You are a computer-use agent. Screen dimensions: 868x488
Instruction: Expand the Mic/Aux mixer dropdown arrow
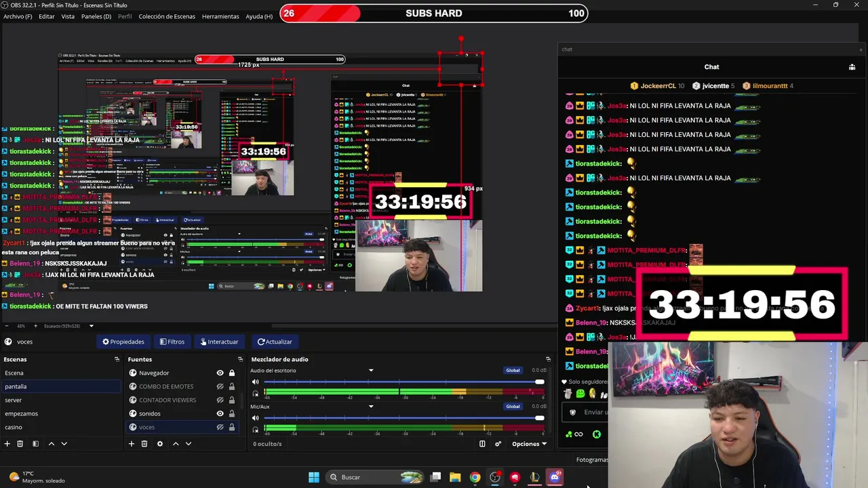point(371,407)
